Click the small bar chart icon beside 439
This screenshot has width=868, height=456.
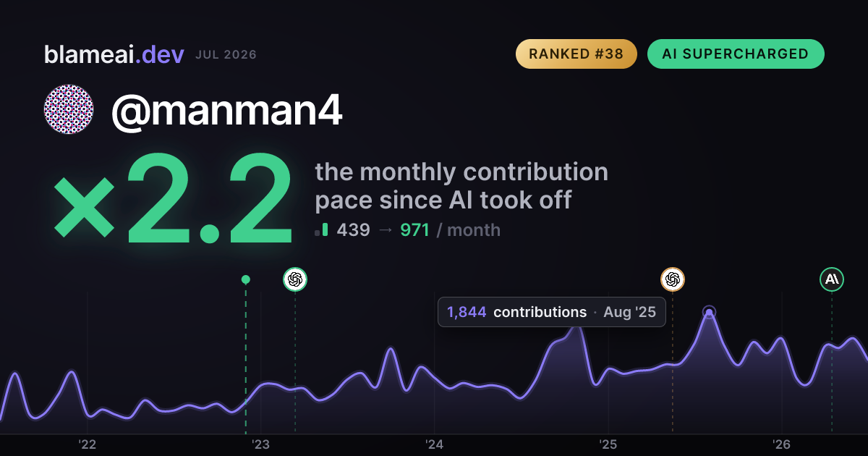point(322,230)
